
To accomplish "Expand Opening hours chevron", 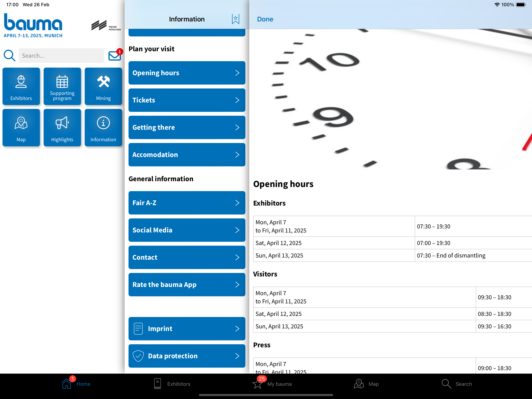I will pos(237,73).
